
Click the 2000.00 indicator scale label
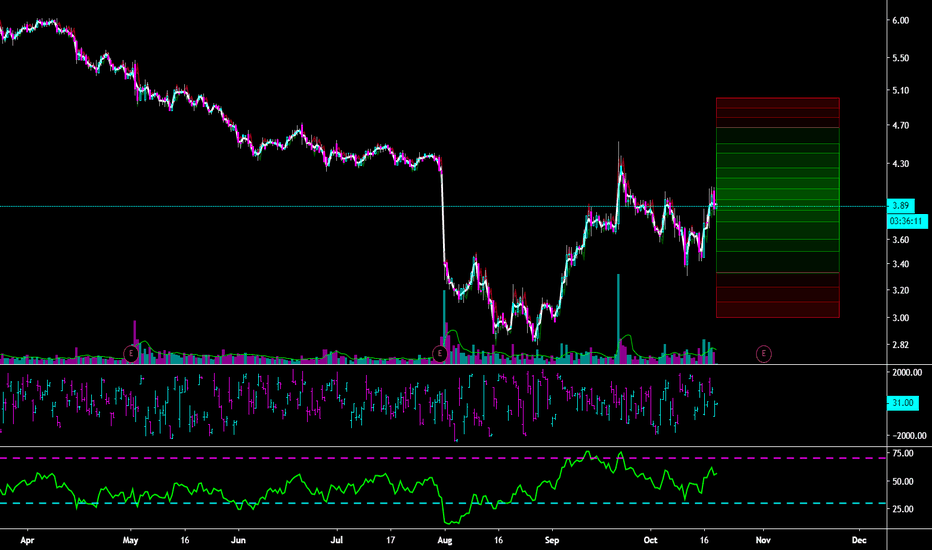click(x=907, y=372)
